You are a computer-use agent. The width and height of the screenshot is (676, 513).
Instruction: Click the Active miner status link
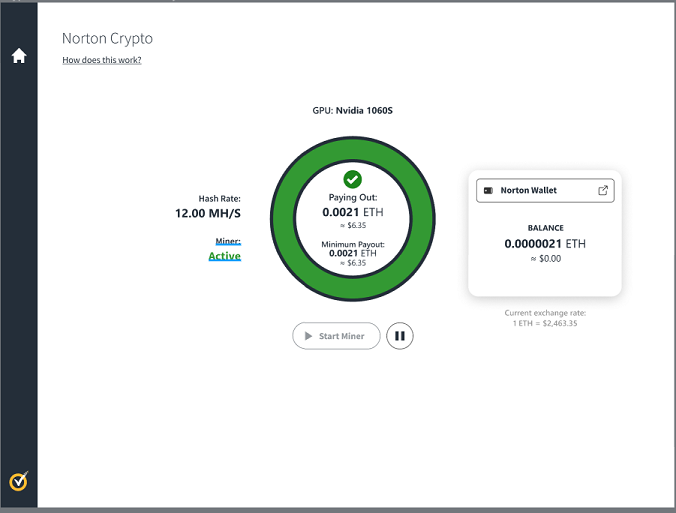click(225, 256)
